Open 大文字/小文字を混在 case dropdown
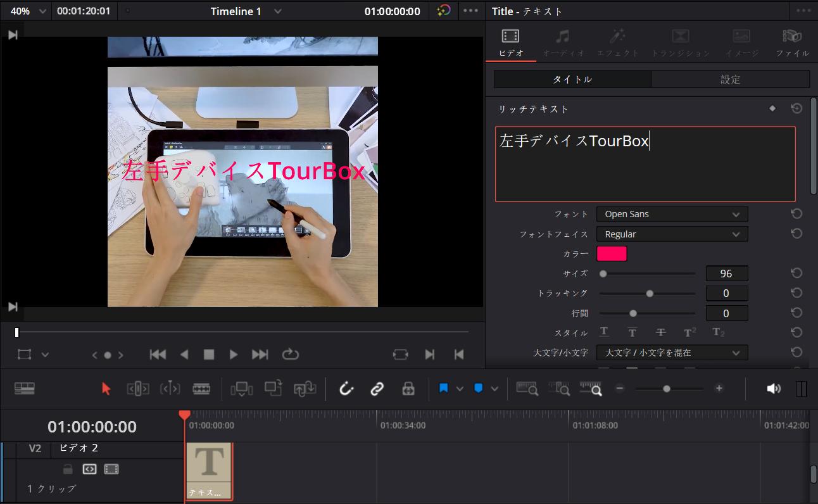Viewport: 818px width, 504px height. 672,353
